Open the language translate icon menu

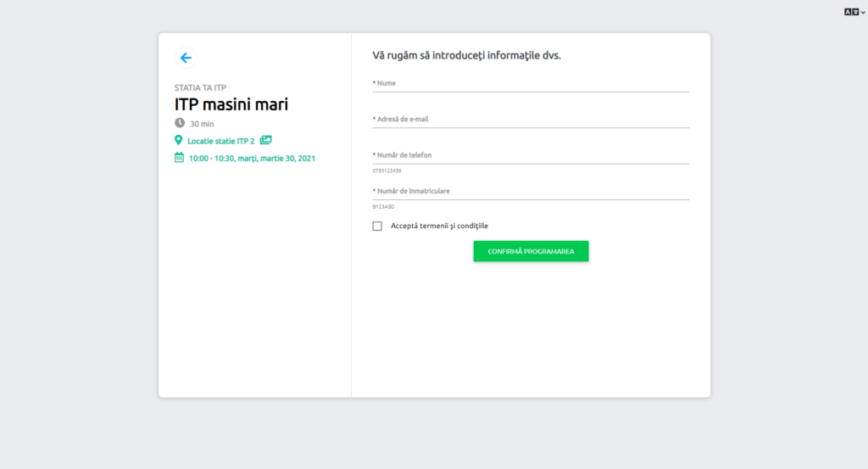(854, 12)
